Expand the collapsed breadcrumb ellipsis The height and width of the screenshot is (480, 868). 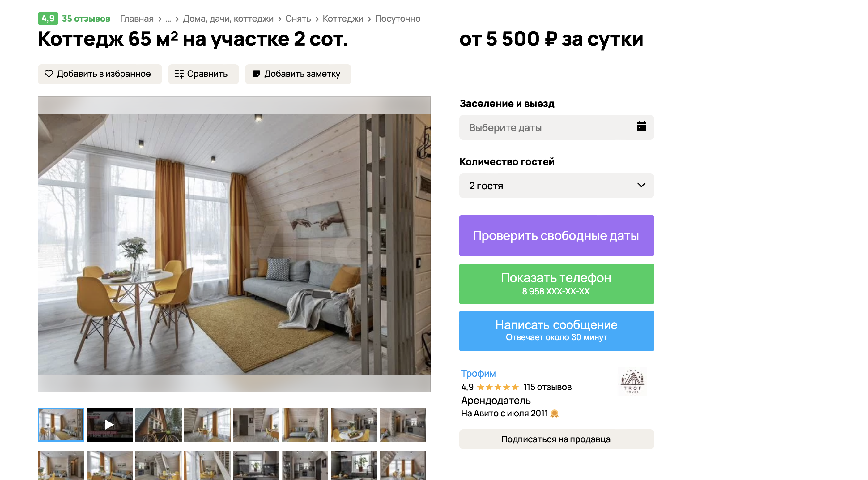(x=168, y=19)
